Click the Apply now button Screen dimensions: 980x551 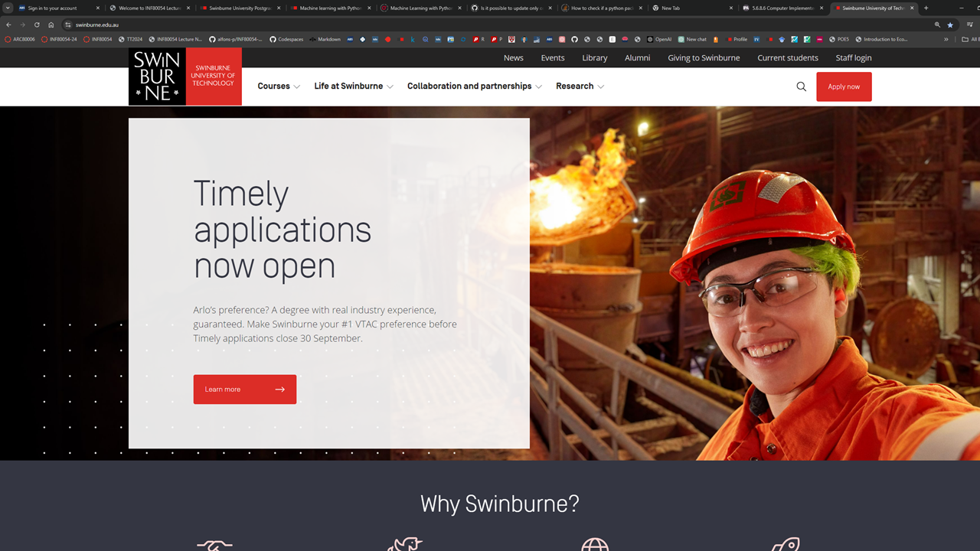(844, 86)
